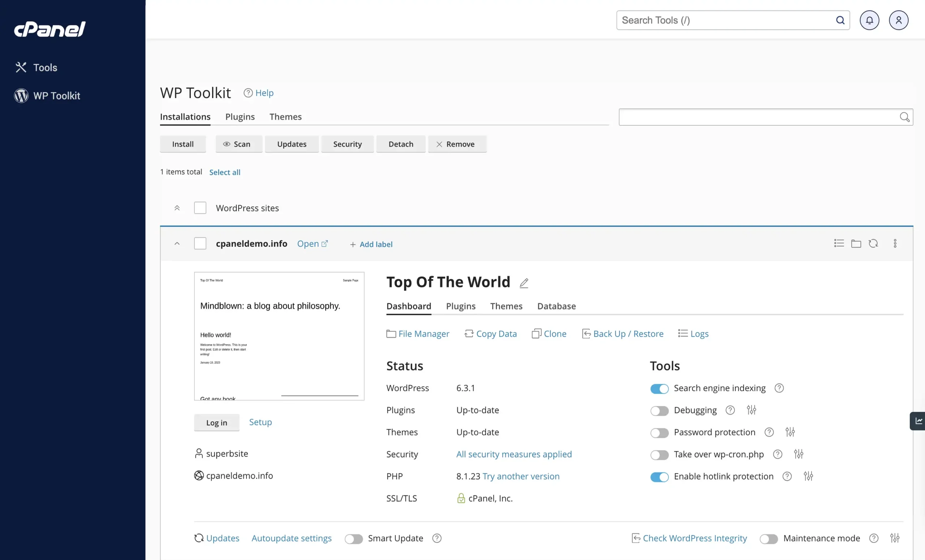Check the cpaneldemo.info site checkbox
Viewport: 925px width, 560px height.
pos(200,244)
